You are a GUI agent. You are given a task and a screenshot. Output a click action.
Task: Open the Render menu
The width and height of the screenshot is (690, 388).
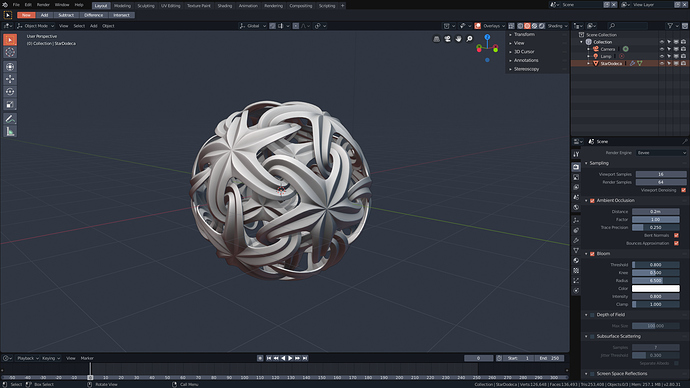click(x=43, y=5)
